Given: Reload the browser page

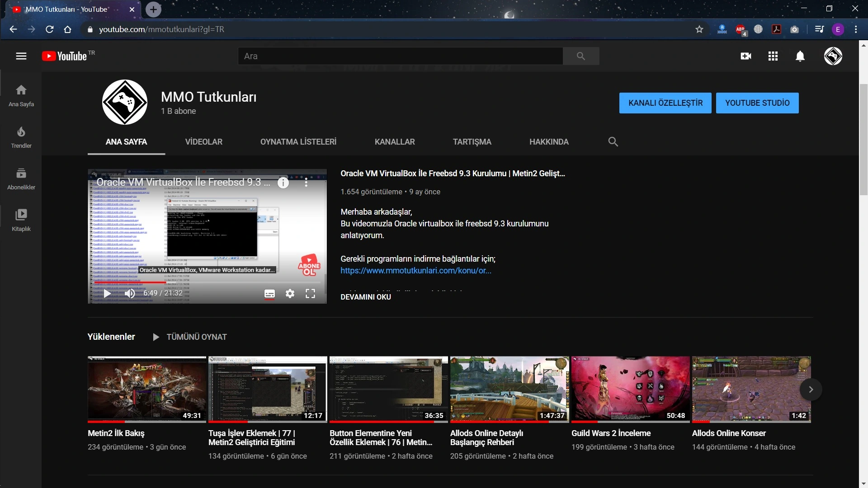Looking at the screenshot, I should point(50,29).
